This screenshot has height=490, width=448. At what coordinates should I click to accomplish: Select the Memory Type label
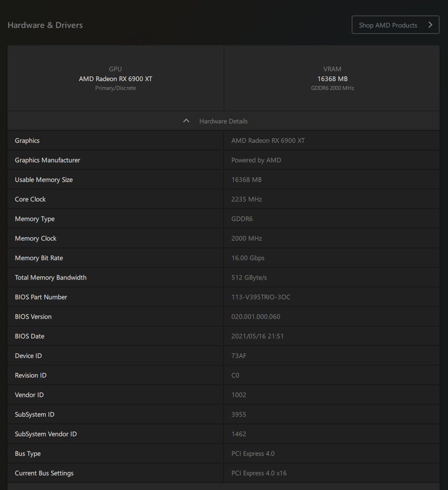(35, 219)
